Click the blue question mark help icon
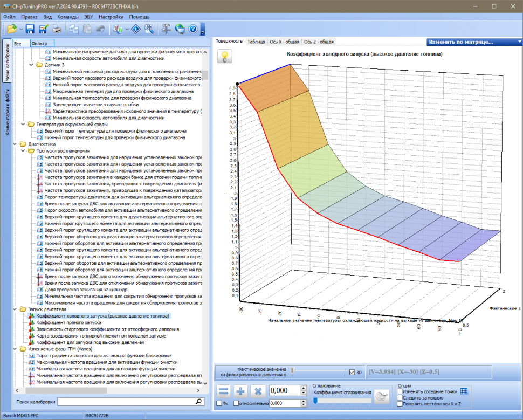Viewport: 523px width, 420px height. click(192, 29)
